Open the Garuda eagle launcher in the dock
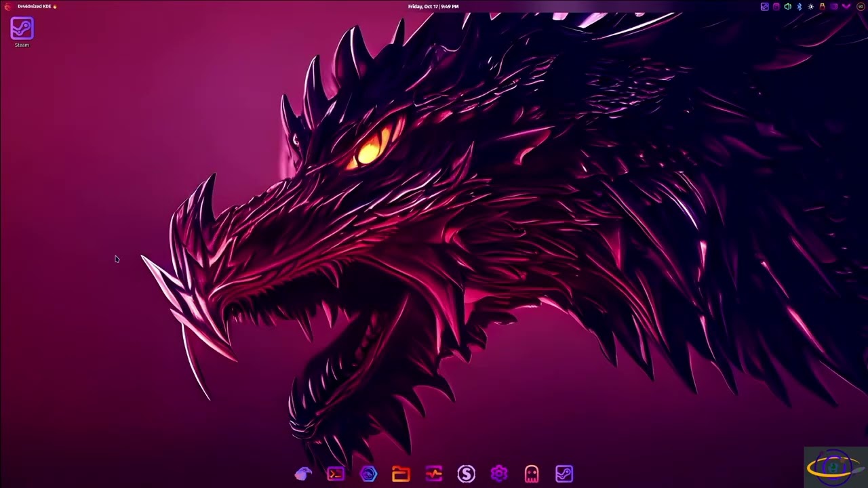Viewport: 868px width, 488px height. click(303, 474)
